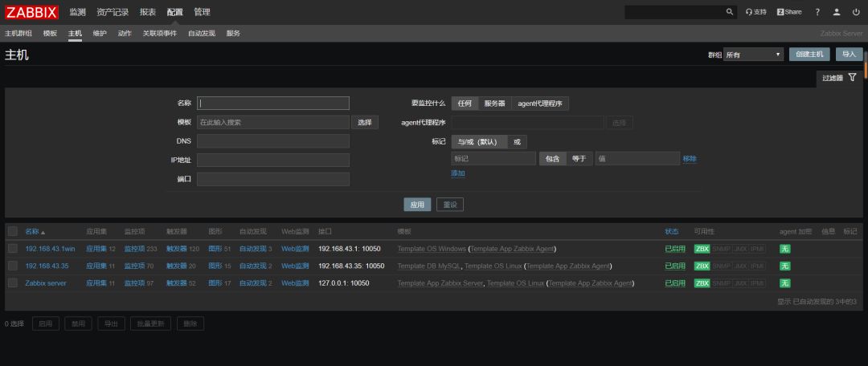Go to 服务 submenu
The image size is (868, 366).
point(233,33)
